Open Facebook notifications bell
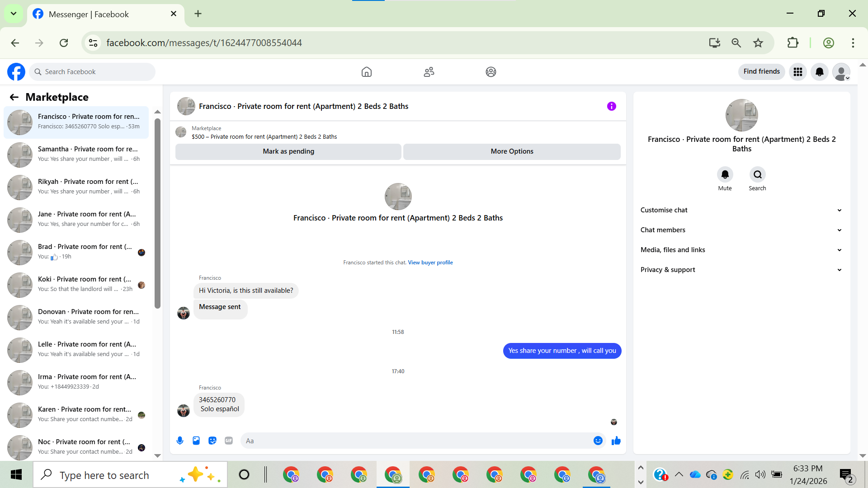868x488 pixels. point(819,72)
